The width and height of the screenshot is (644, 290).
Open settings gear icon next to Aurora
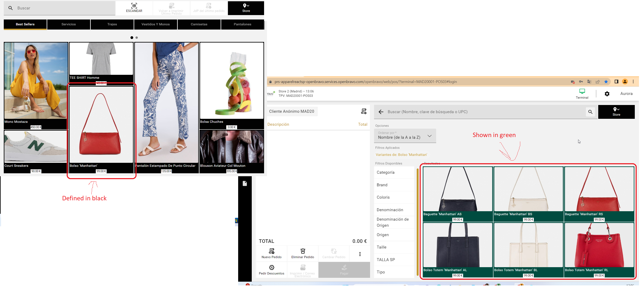(x=607, y=94)
